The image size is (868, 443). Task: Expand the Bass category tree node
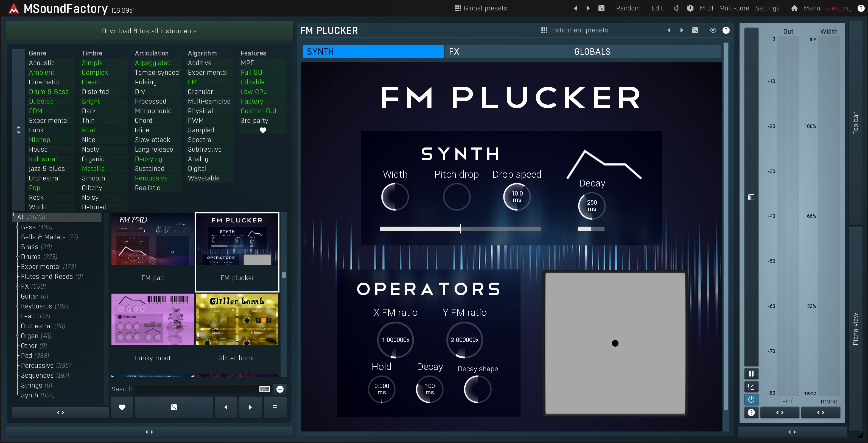(x=18, y=227)
